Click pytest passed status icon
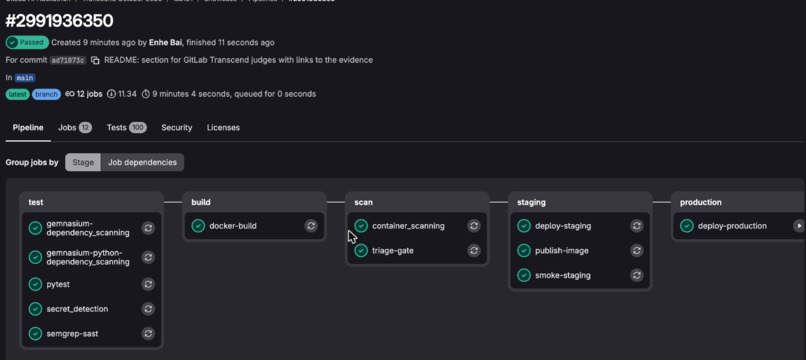The width and height of the screenshot is (806, 360). coord(35,284)
